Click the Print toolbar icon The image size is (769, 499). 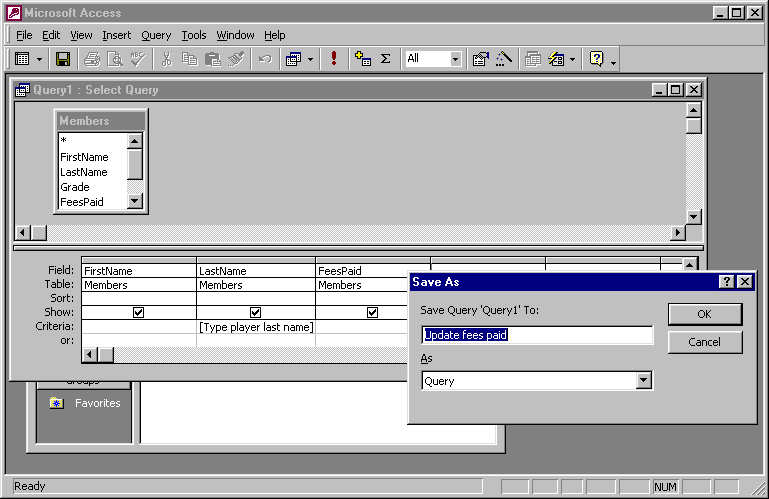(x=92, y=59)
